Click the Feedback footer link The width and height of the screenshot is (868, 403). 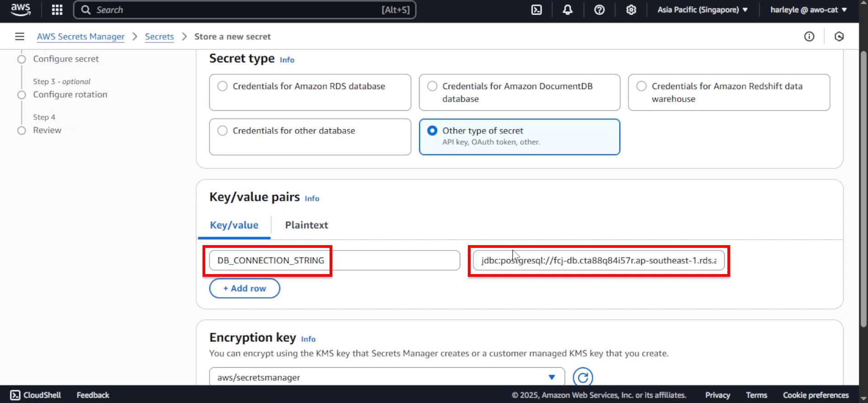pyautogui.click(x=93, y=395)
